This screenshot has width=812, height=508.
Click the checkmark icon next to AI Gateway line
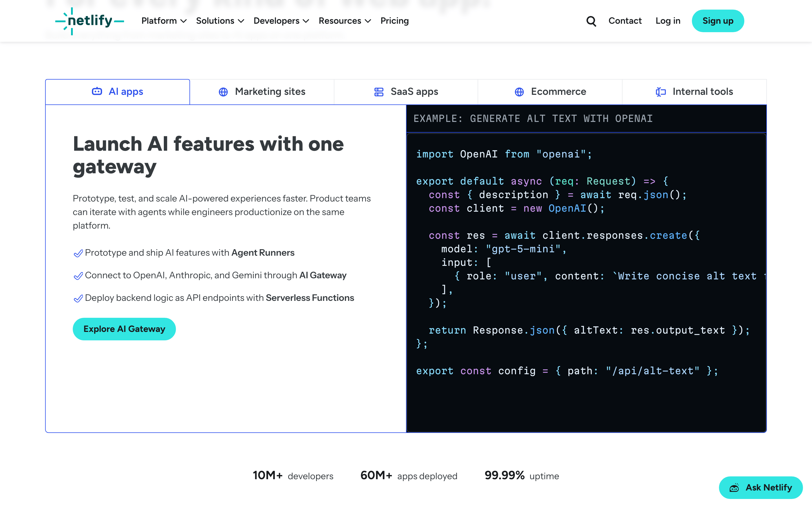pos(78,276)
